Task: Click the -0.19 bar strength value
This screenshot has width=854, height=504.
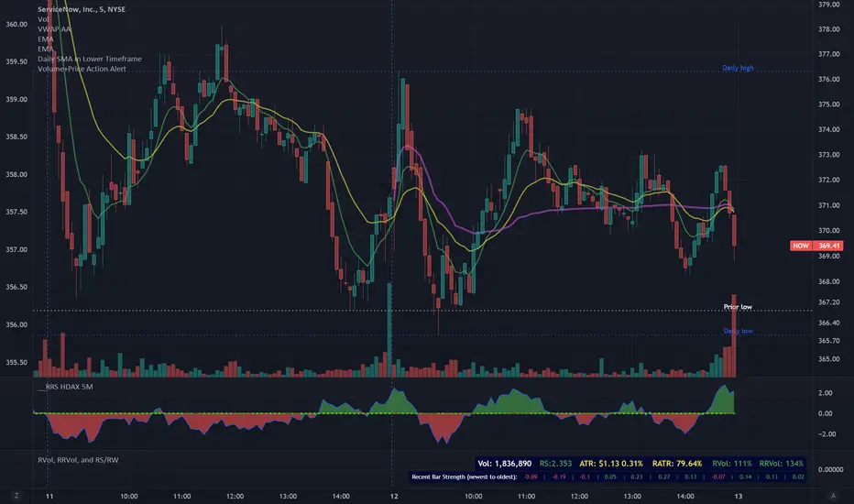Action: (x=559, y=477)
